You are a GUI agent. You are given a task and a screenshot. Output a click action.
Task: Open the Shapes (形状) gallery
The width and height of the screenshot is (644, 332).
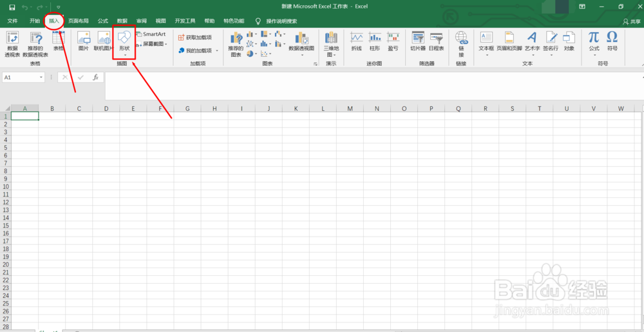(124, 43)
